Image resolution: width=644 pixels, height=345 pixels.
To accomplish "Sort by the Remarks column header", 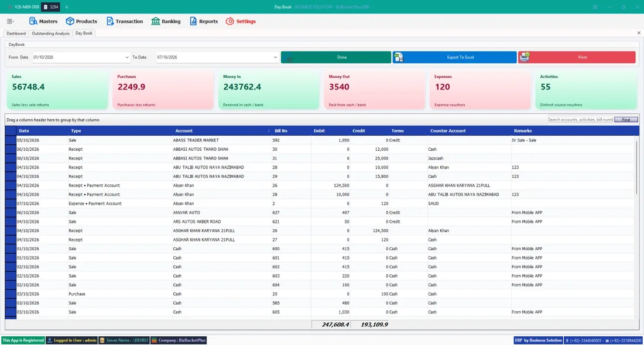I will 573,131.
